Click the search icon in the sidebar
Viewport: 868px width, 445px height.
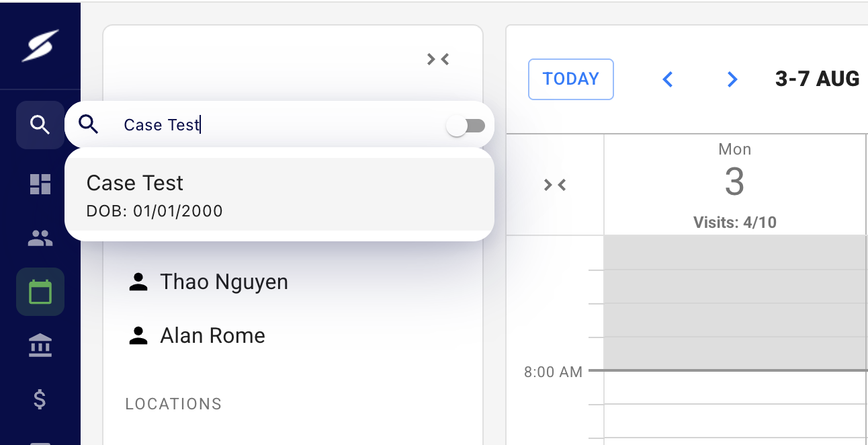point(40,125)
